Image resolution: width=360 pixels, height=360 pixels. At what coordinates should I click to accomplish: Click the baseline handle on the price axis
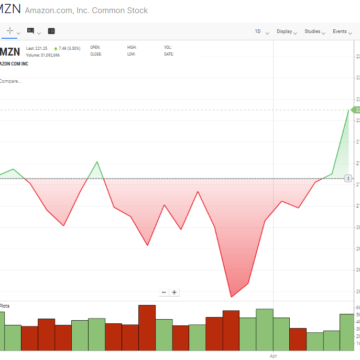[x=348, y=179]
